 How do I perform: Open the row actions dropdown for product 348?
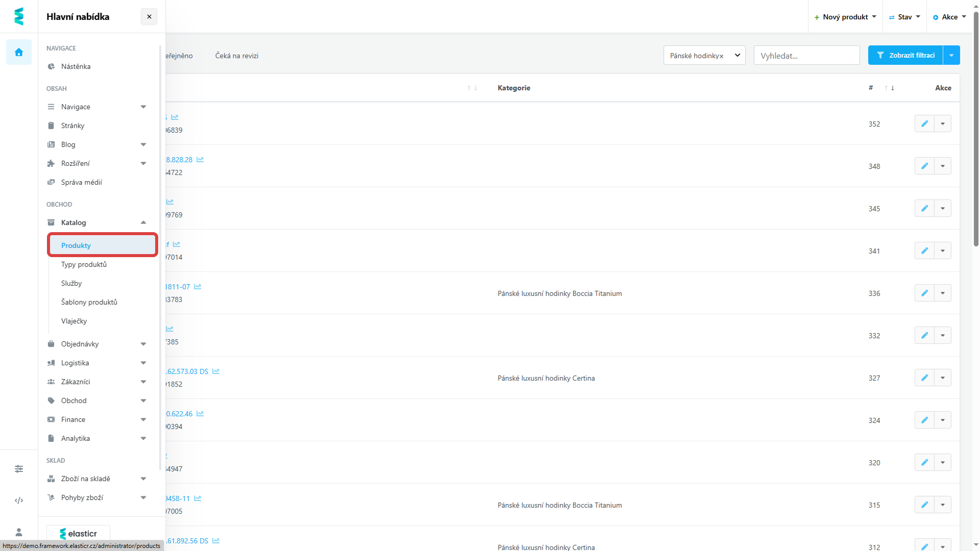943,166
